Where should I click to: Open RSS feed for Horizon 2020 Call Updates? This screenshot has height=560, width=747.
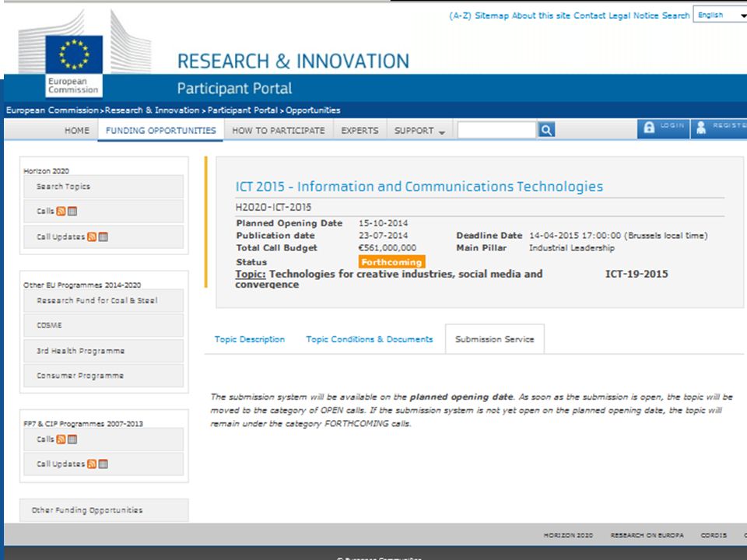[92, 236]
